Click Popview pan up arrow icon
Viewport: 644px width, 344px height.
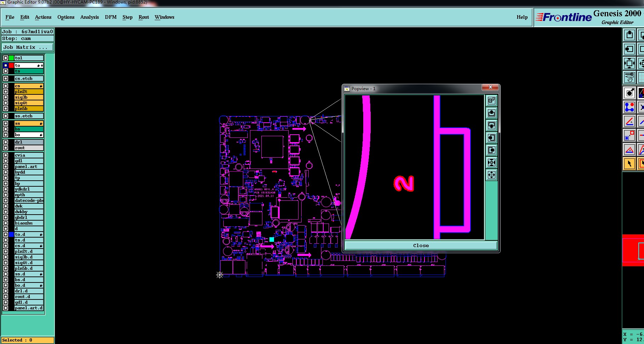(x=491, y=113)
